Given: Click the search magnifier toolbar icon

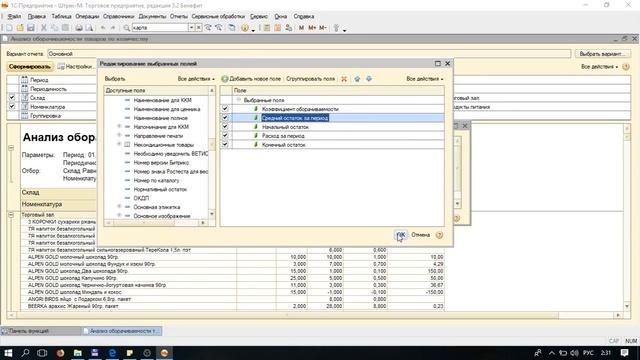Looking at the screenshot, I should (x=127, y=28).
